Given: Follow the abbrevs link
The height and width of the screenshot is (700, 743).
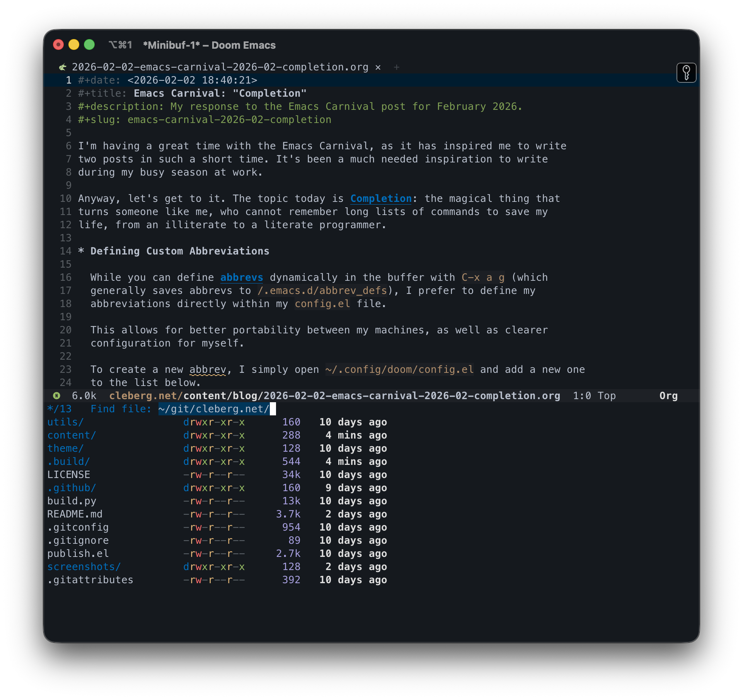Looking at the screenshot, I should coord(241,277).
